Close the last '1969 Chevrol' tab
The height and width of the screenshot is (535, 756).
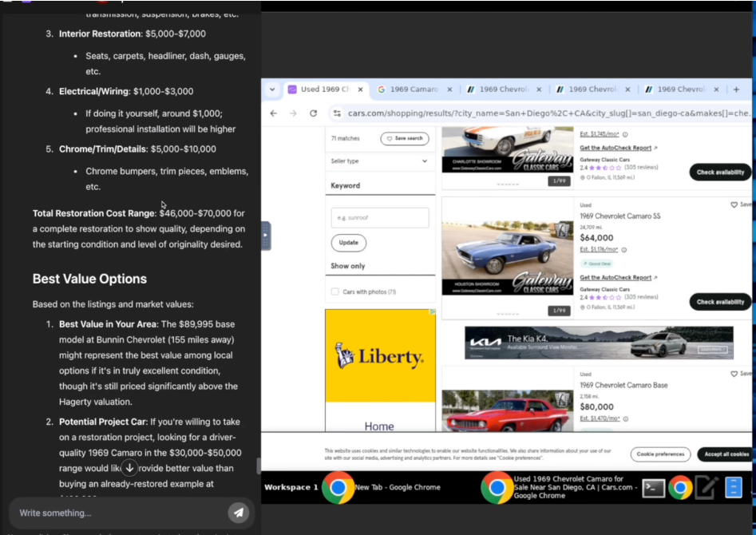tap(716, 89)
